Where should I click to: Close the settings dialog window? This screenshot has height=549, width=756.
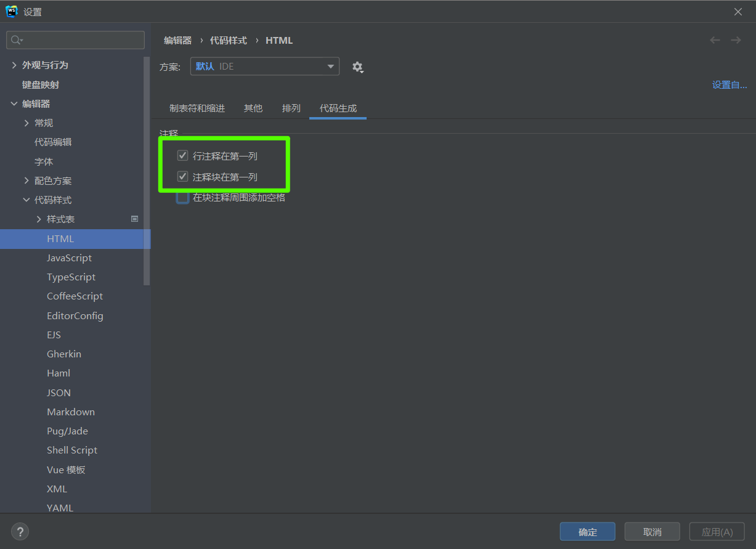click(738, 12)
